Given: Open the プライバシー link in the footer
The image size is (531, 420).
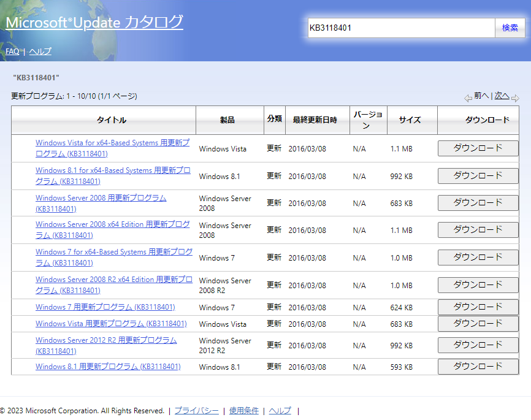Looking at the screenshot, I should click(197, 411).
